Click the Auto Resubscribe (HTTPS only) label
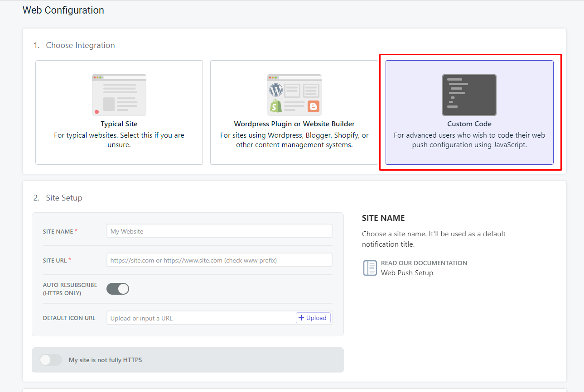Image resolution: width=584 pixels, height=392 pixels. coord(70,289)
